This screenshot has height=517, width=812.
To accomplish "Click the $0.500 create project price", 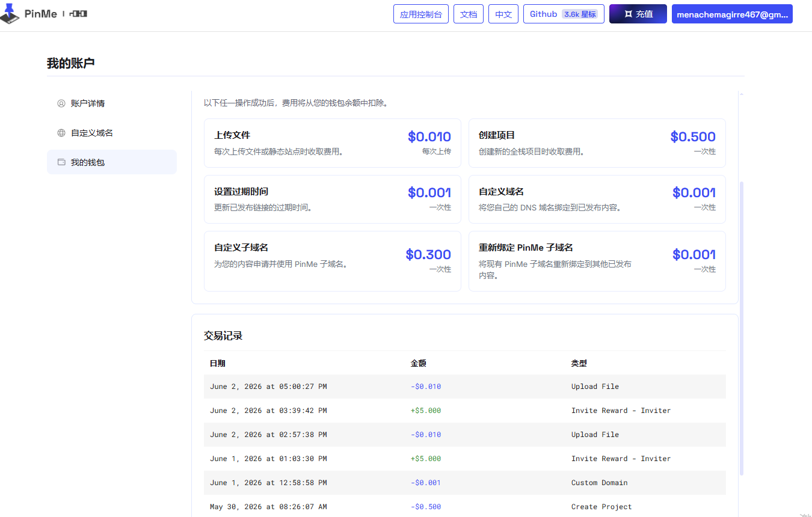I will tap(693, 136).
